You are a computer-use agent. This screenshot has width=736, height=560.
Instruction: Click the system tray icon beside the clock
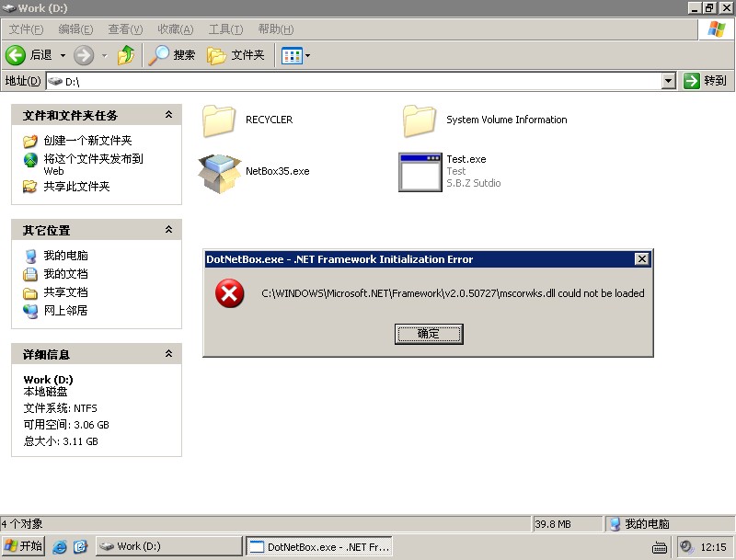pyautogui.click(x=686, y=546)
